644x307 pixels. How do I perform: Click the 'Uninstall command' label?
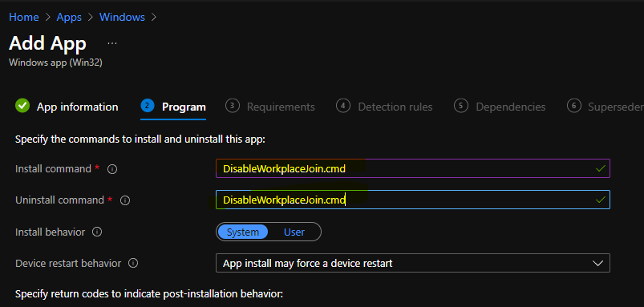coord(59,200)
